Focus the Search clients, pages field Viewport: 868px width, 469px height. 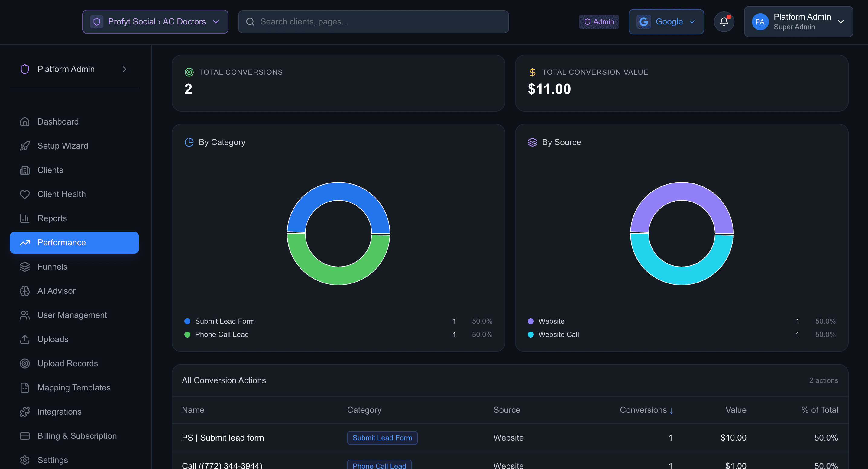point(373,21)
